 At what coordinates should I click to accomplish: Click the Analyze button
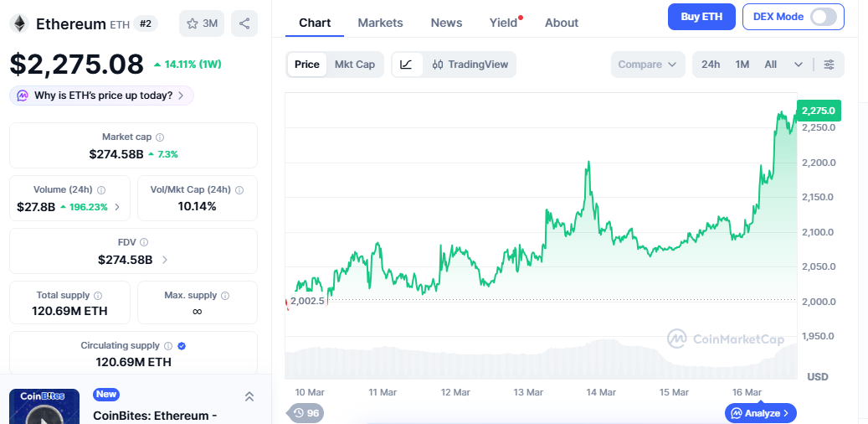[x=761, y=413]
